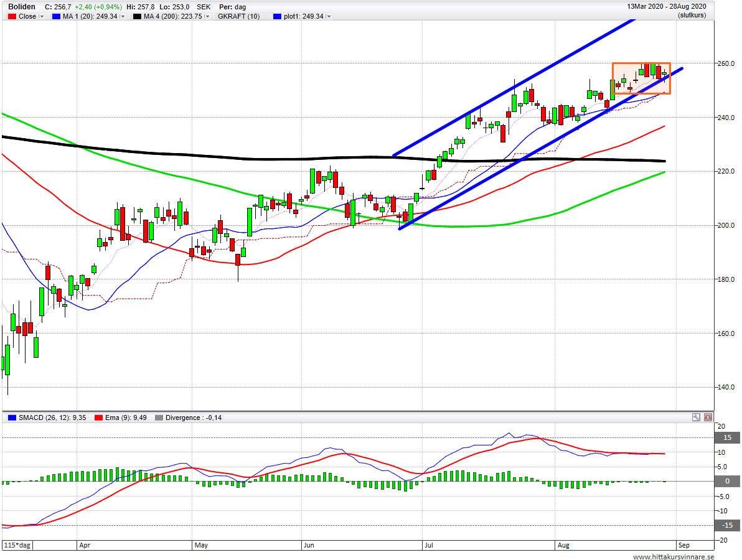Screen dimensions: 742x560
Task: Click the blue plot1 color swatch
Action: [x=277, y=17]
